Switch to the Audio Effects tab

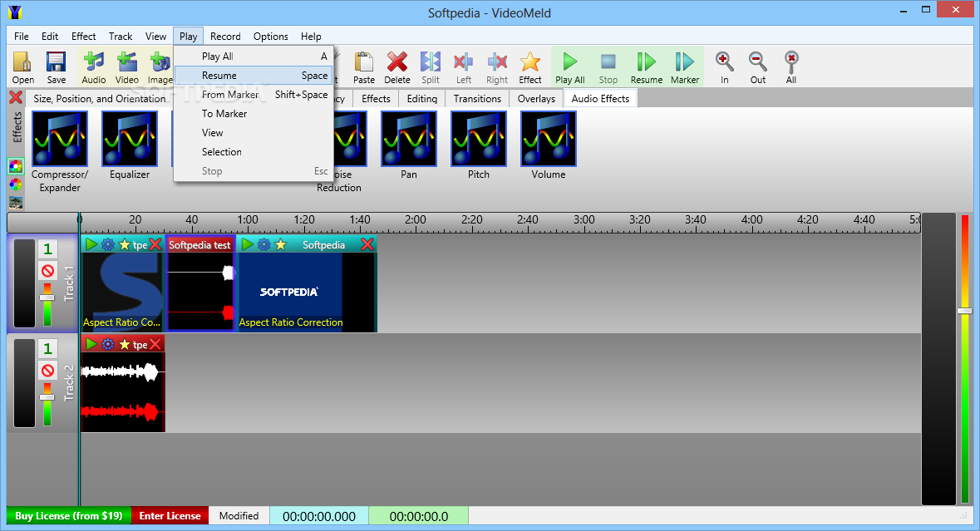coord(600,99)
